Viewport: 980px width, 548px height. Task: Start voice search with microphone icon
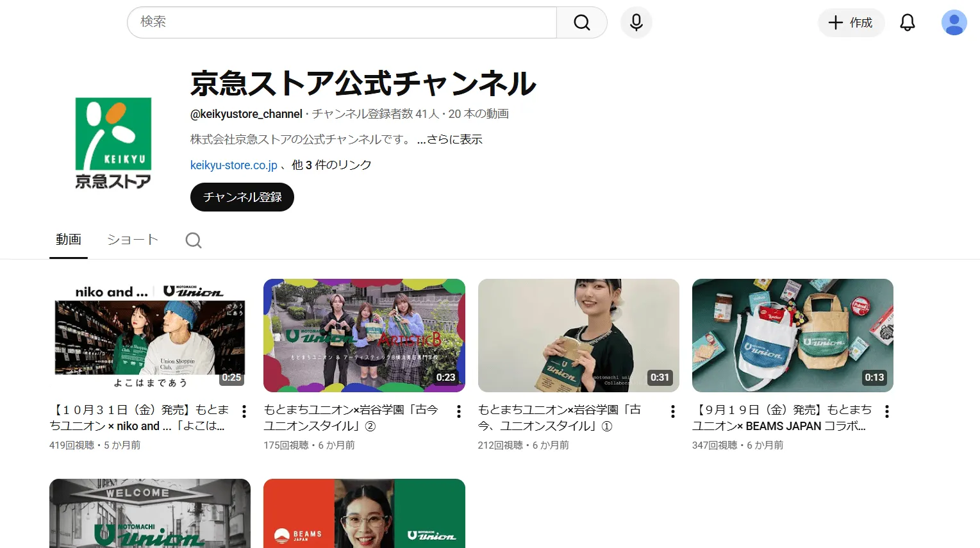coord(636,22)
